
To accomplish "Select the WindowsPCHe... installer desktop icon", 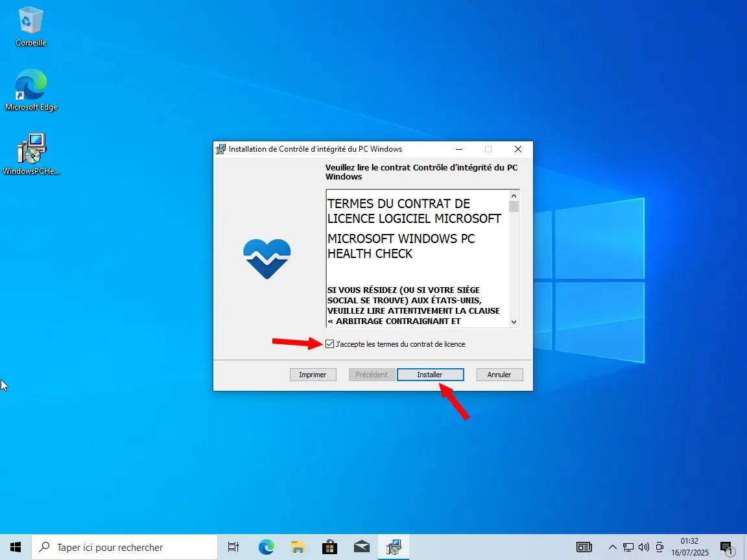I will pyautogui.click(x=31, y=154).
